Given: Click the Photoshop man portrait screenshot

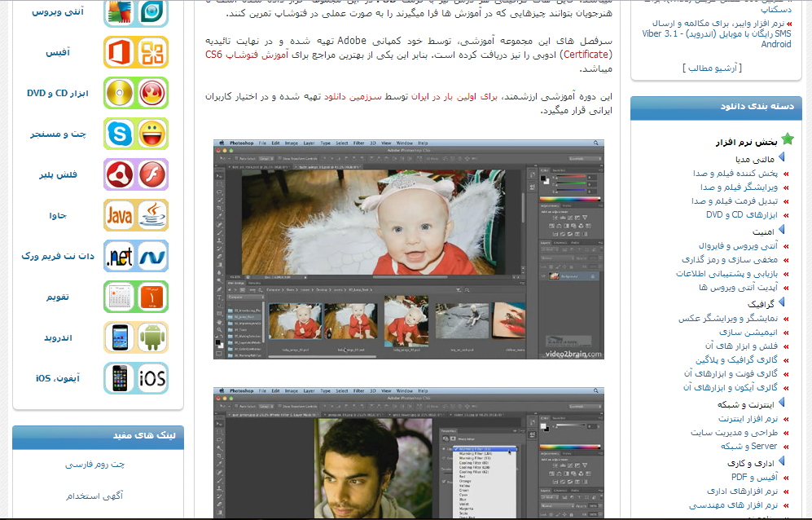Looking at the screenshot, I should point(409,452).
